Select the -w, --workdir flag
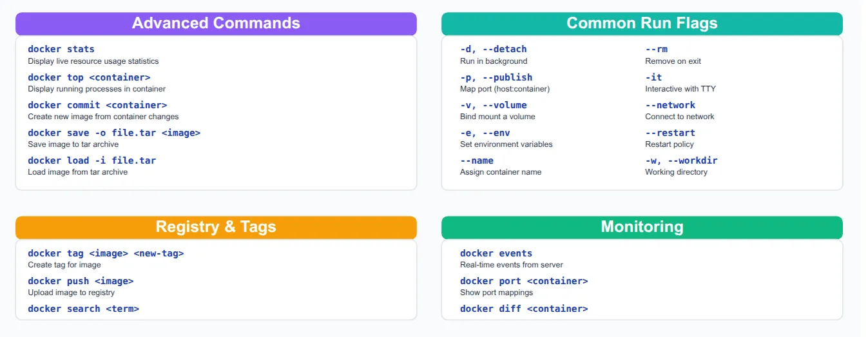The height and width of the screenshot is (337, 868). coord(681,160)
